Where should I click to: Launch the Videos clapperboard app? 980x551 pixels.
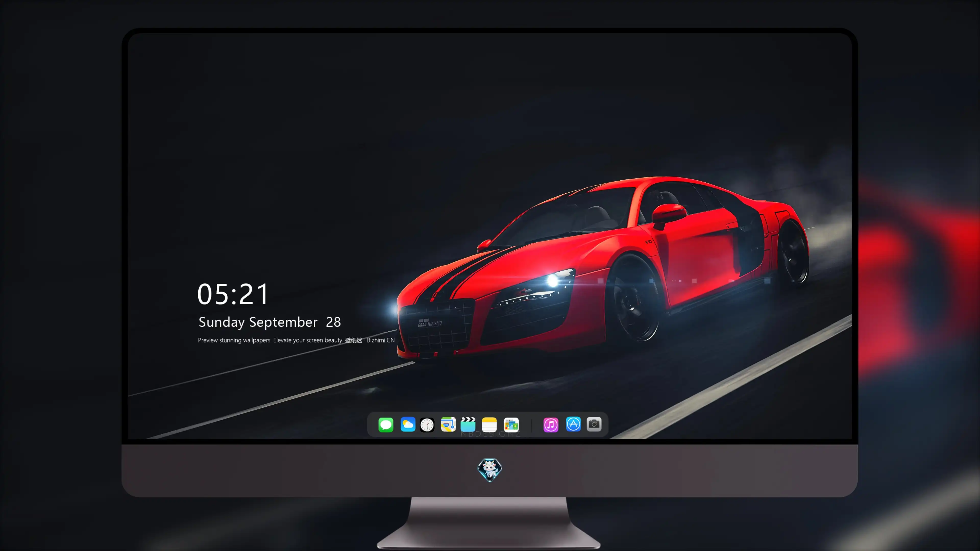pos(468,424)
